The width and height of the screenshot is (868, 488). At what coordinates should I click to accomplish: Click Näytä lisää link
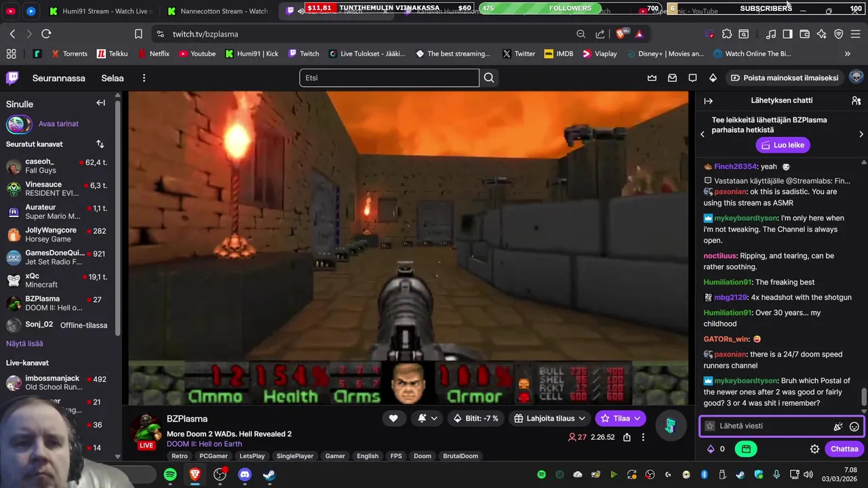click(x=24, y=344)
